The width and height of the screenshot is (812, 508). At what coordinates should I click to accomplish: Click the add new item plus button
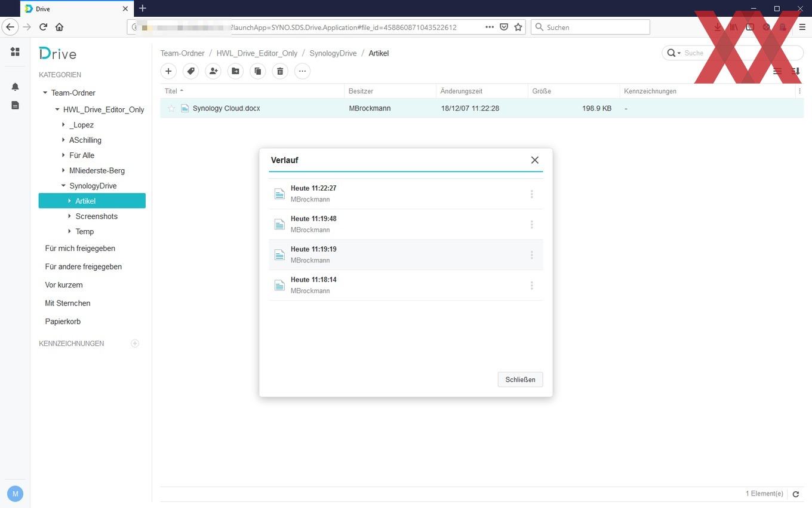tap(168, 71)
